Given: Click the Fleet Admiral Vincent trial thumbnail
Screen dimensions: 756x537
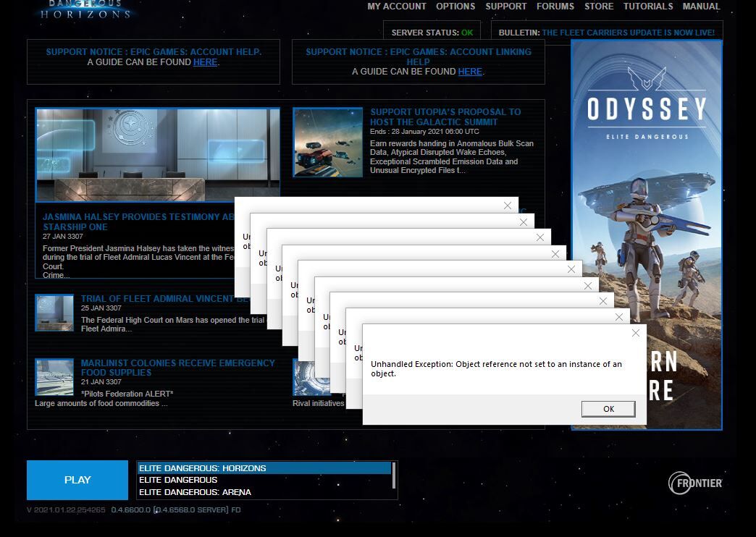Looking at the screenshot, I should point(54,313).
